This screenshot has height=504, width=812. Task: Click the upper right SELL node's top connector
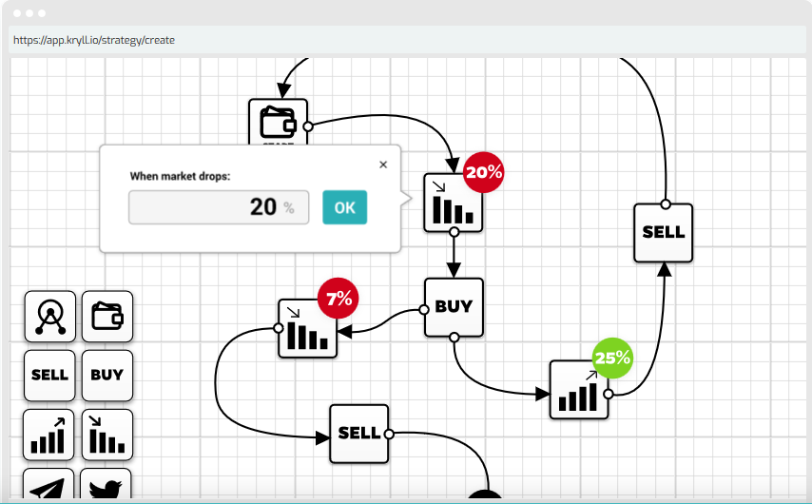(x=666, y=204)
